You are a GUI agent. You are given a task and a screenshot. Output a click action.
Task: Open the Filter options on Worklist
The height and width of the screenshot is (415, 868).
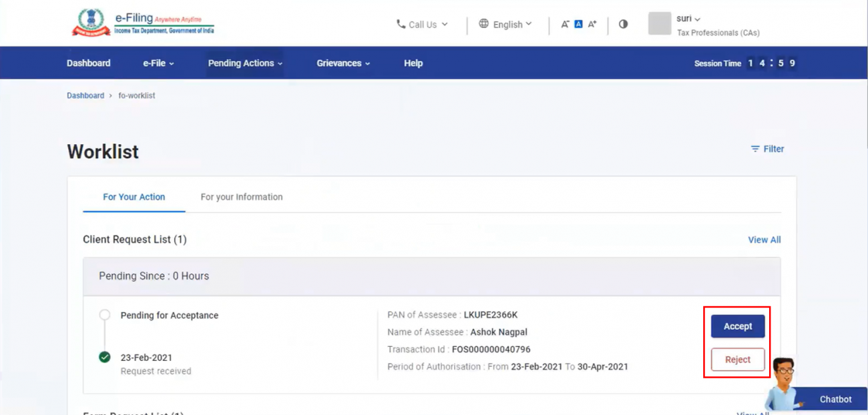coord(767,149)
